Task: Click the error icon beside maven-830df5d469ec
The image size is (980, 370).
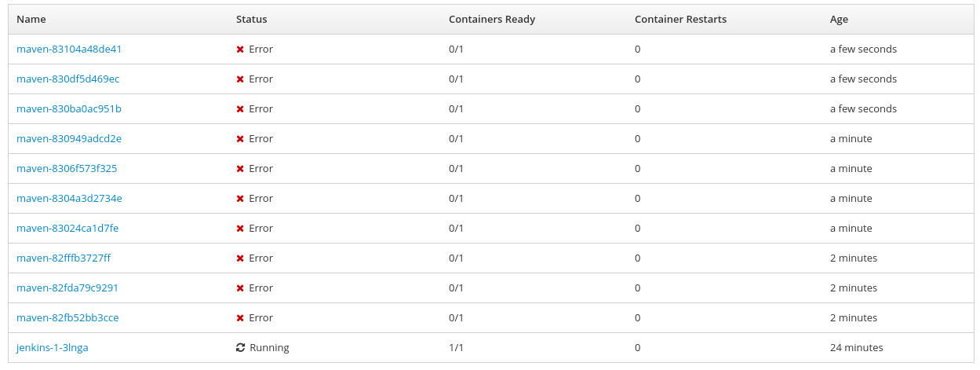Action: point(240,79)
